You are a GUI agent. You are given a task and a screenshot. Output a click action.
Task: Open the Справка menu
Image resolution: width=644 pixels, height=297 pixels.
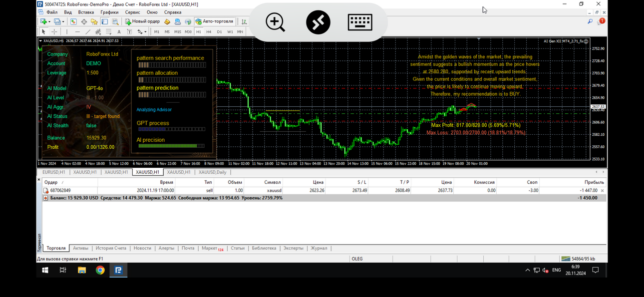point(173,12)
